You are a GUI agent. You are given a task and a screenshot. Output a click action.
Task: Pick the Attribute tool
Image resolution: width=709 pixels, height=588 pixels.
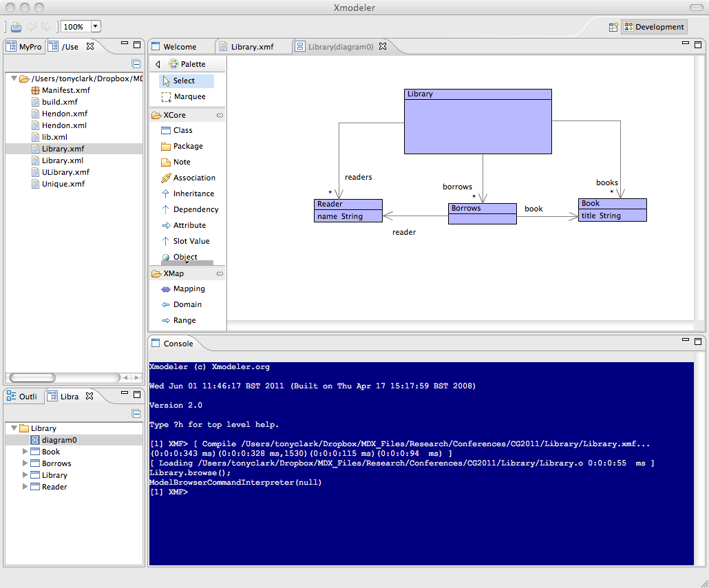189,225
